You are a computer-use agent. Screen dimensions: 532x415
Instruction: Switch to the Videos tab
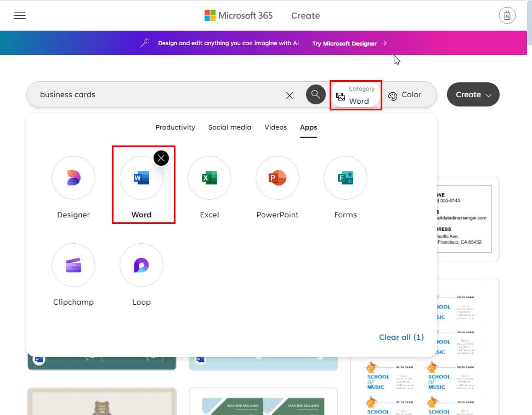275,127
